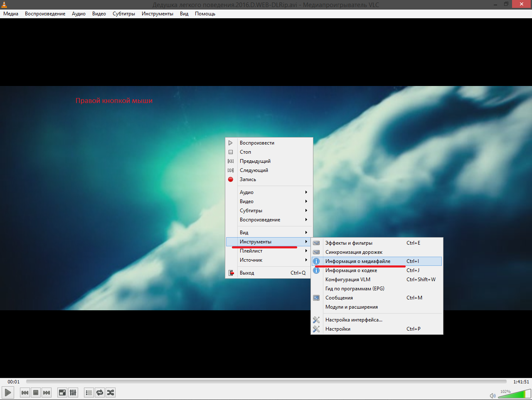
Task: Click the red Запись record item
Action: click(248, 179)
